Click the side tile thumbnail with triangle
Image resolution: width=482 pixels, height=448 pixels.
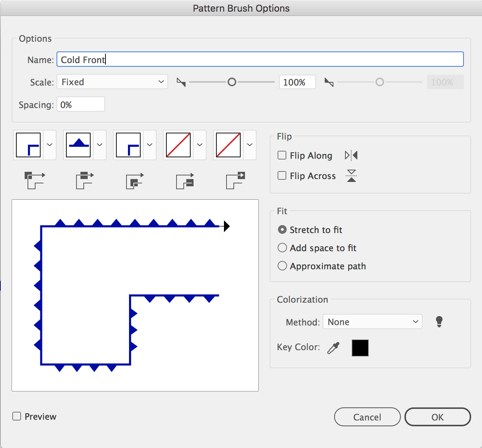point(78,145)
